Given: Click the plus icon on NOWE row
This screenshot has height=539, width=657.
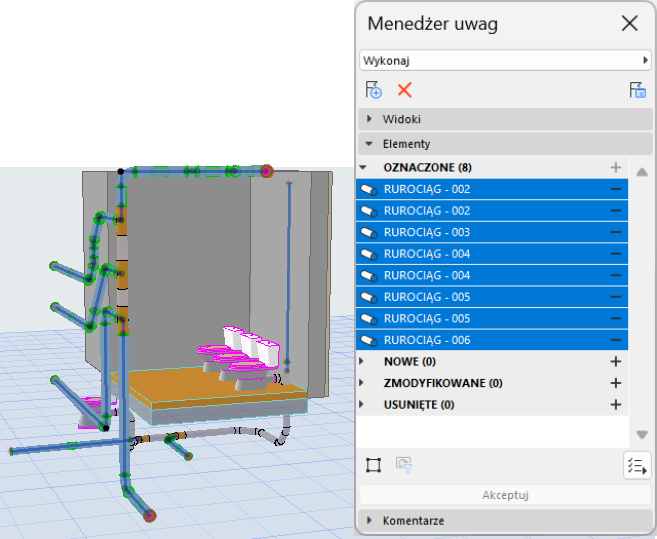Looking at the screenshot, I should click(616, 362).
